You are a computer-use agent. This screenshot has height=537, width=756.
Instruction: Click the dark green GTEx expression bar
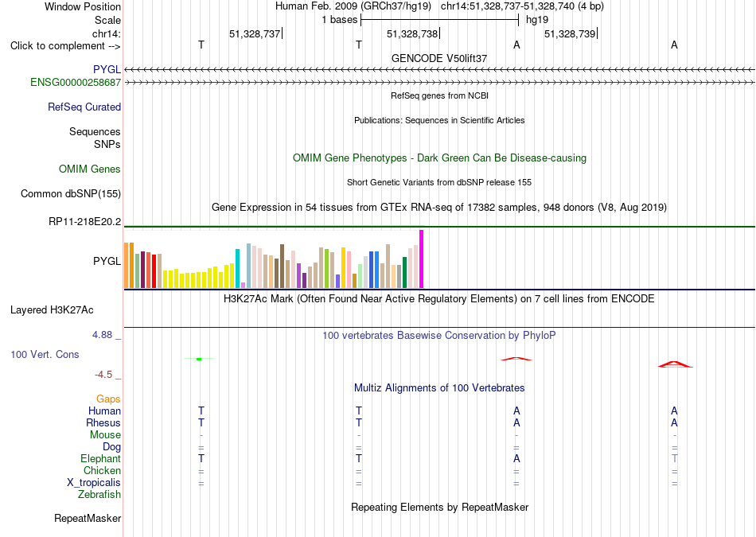404,272
